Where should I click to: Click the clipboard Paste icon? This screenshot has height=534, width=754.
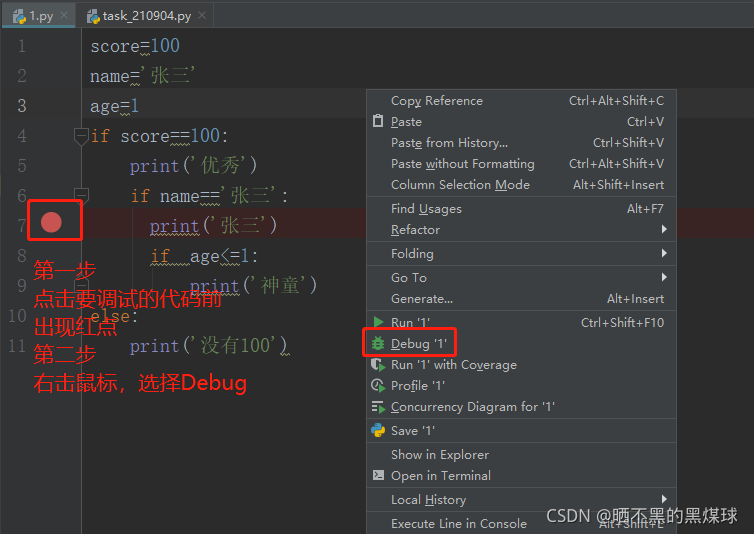tap(378, 121)
